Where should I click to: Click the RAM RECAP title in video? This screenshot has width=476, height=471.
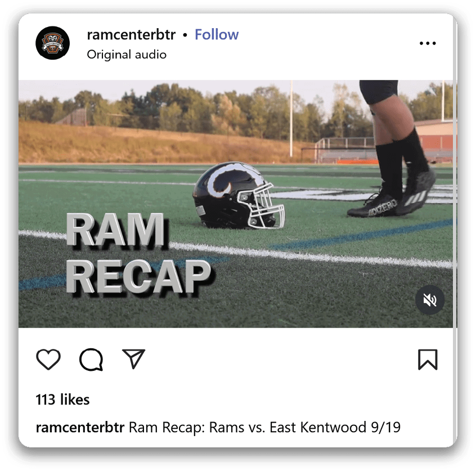(x=138, y=254)
